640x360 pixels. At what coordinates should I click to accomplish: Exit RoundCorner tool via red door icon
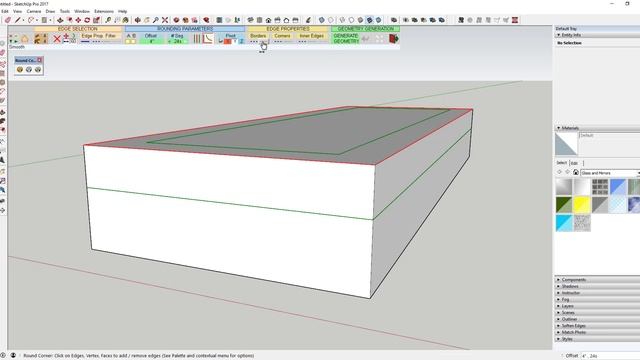[x=394, y=38]
